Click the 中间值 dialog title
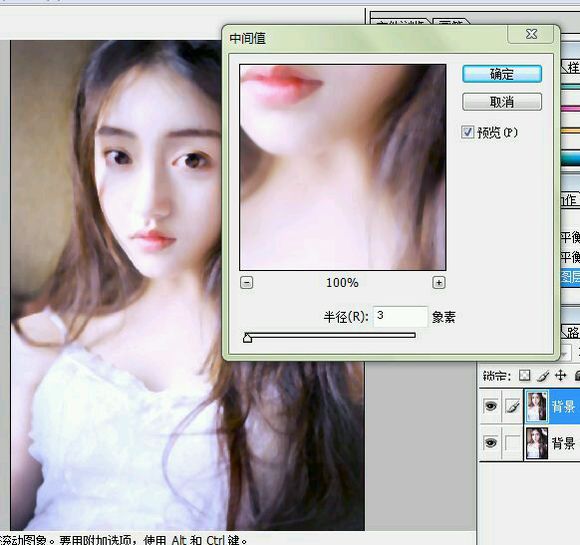 coord(247,38)
